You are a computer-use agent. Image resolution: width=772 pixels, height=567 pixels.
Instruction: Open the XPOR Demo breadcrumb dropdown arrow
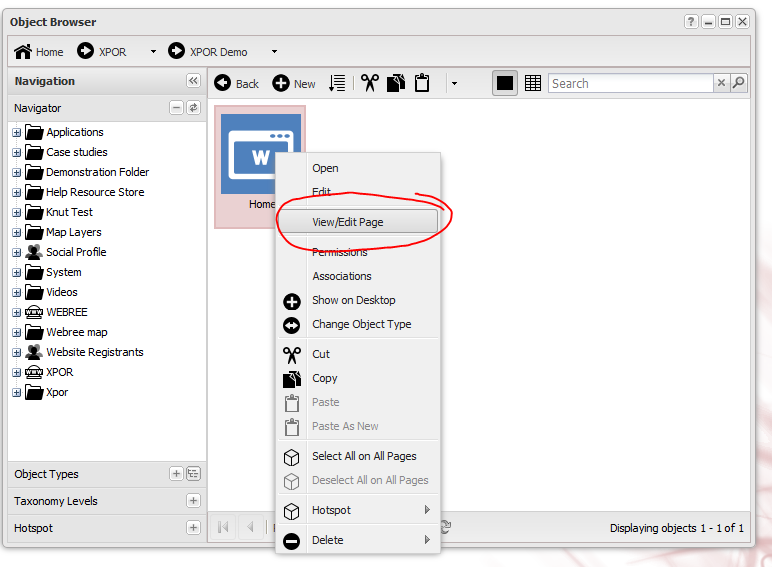point(274,51)
